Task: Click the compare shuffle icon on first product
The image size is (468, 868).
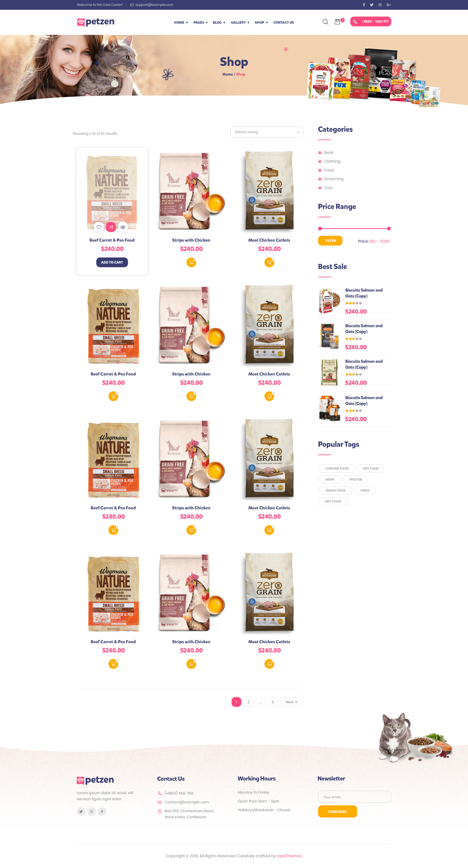Action: coord(111,227)
